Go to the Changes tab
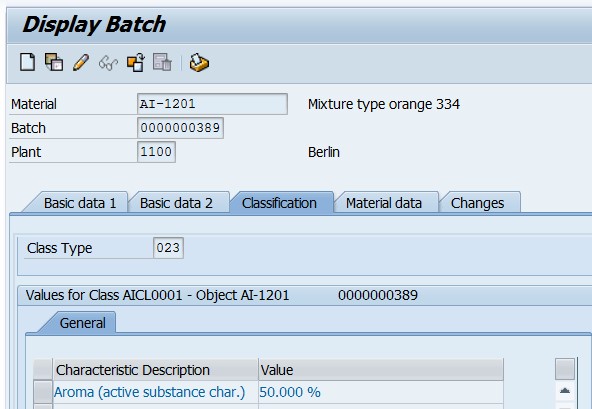 pos(477,203)
